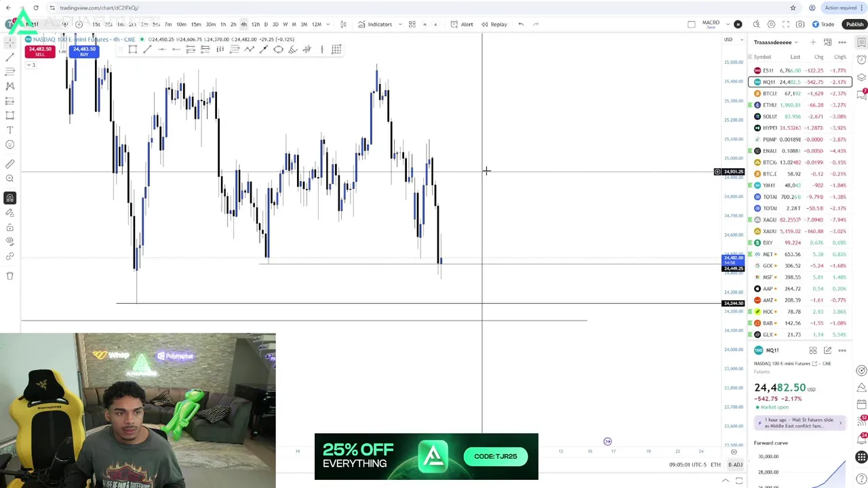Screen dimensions: 868x488
Task: Select the trend line tool in favorites bar
Action: (x=147, y=49)
